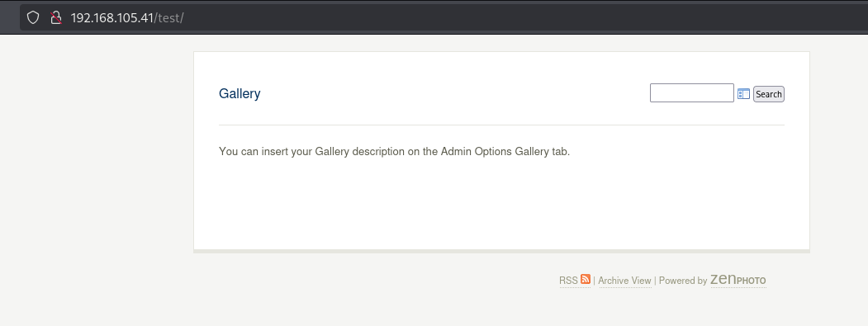868x326 pixels.
Task: Click the insecure connection padlock icon
Action: 55,17
